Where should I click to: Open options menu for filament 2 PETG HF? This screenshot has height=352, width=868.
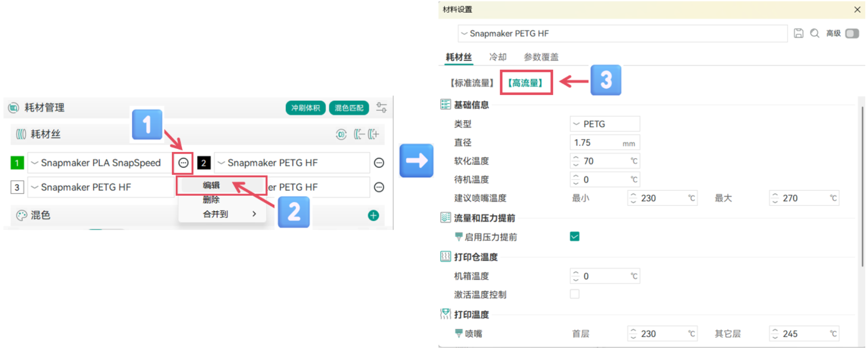click(379, 163)
